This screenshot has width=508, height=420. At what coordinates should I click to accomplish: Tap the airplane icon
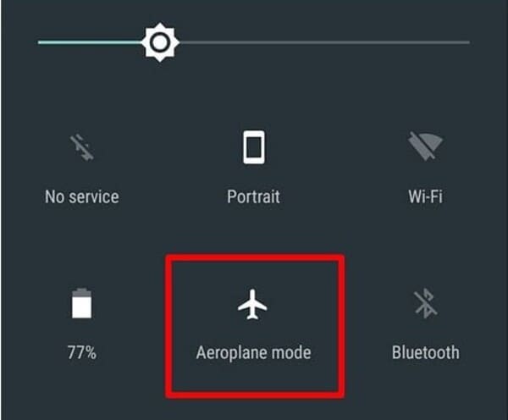(x=252, y=304)
